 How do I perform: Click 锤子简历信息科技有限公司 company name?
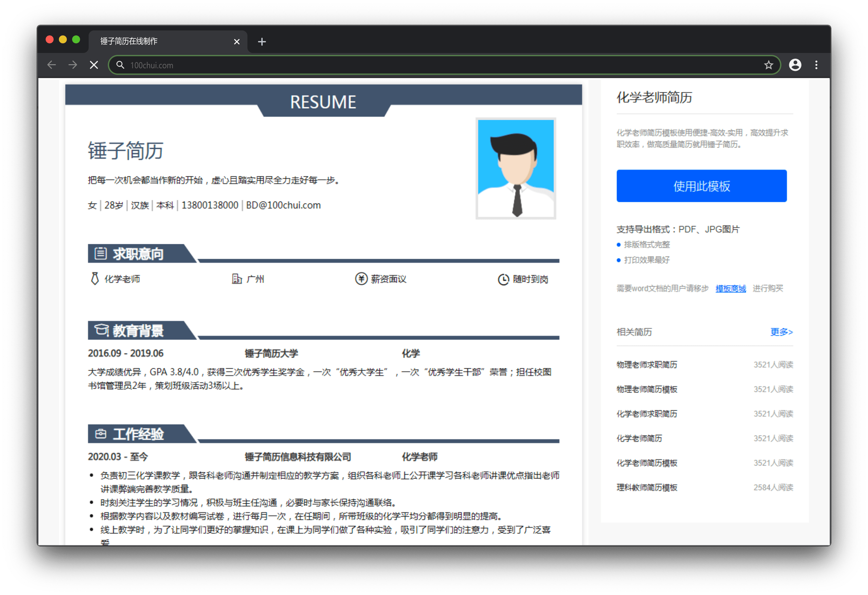point(298,457)
